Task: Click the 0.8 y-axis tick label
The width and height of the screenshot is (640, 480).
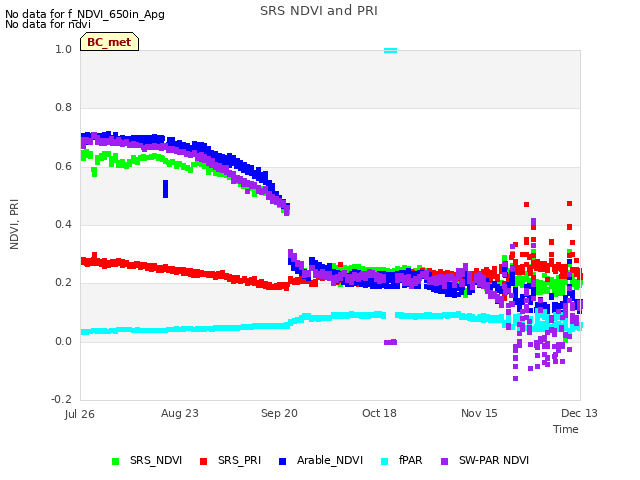Action: 63,107
